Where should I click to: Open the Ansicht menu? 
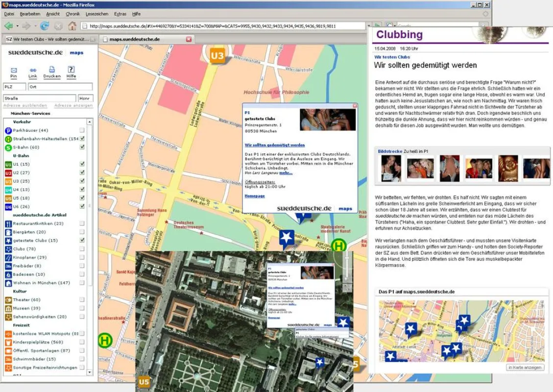tap(53, 14)
